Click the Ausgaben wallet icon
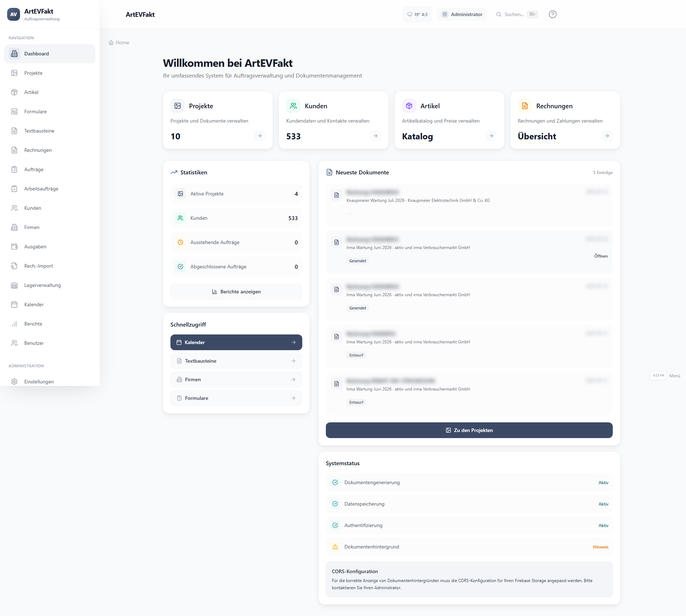This screenshot has width=686, height=616. click(14, 247)
